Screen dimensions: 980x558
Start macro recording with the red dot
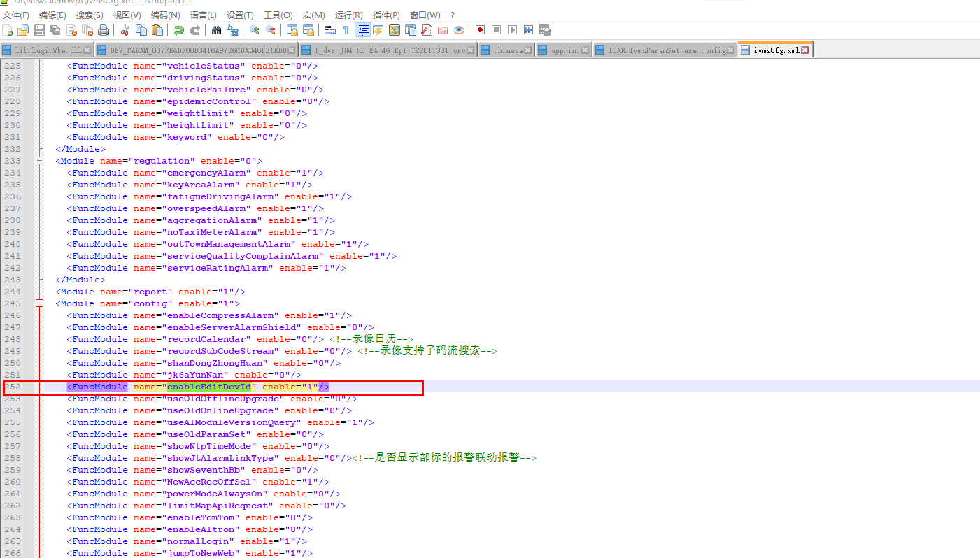pos(480,30)
